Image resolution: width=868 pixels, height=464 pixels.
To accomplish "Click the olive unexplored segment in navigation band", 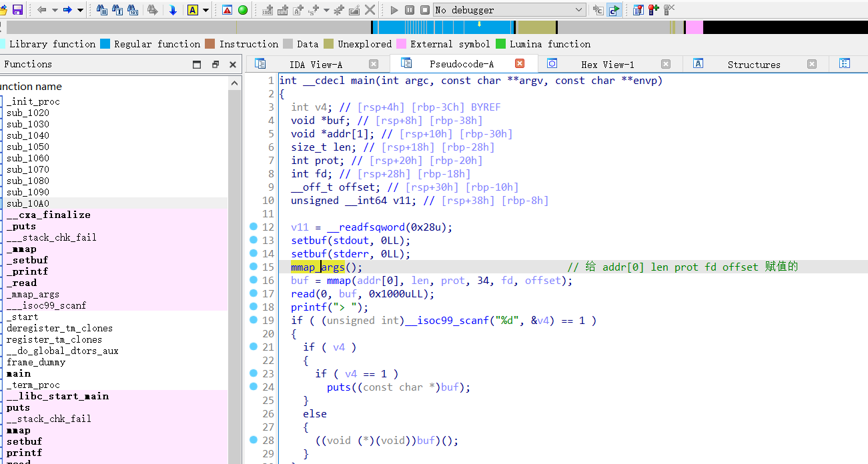I will click(x=536, y=27).
